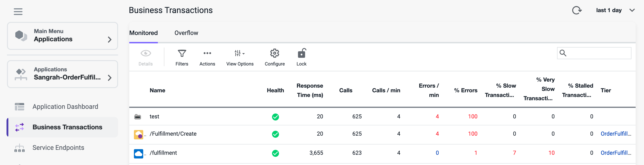Sort by % Stalled Transactions header
The height and width of the screenshot is (165, 644).
click(578, 90)
